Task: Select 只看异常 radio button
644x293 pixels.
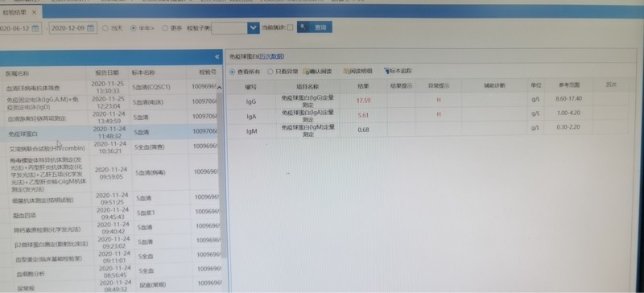Action: click(270, 72)
